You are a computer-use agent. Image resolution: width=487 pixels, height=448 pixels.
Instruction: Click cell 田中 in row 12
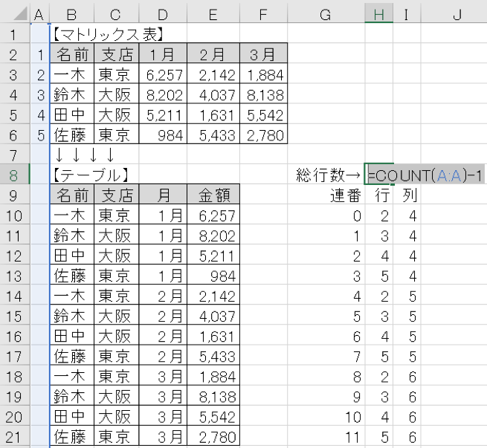tap(71, 256)
